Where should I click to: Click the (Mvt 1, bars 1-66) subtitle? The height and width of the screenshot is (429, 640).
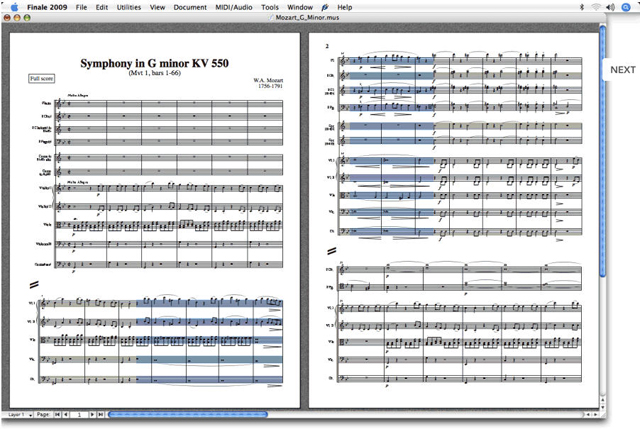point(154,73)
